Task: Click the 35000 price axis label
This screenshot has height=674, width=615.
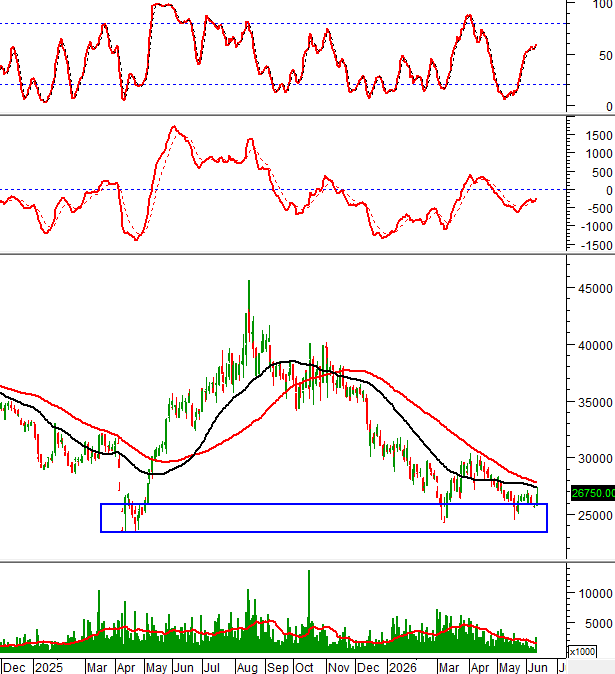Action: 595,403
